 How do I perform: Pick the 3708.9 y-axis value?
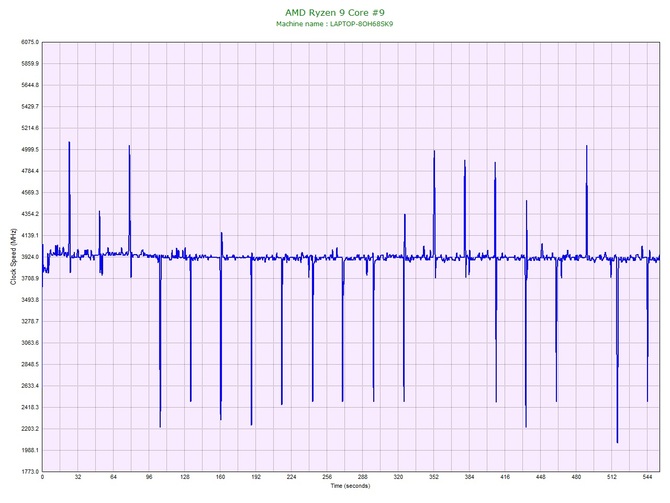30,279
